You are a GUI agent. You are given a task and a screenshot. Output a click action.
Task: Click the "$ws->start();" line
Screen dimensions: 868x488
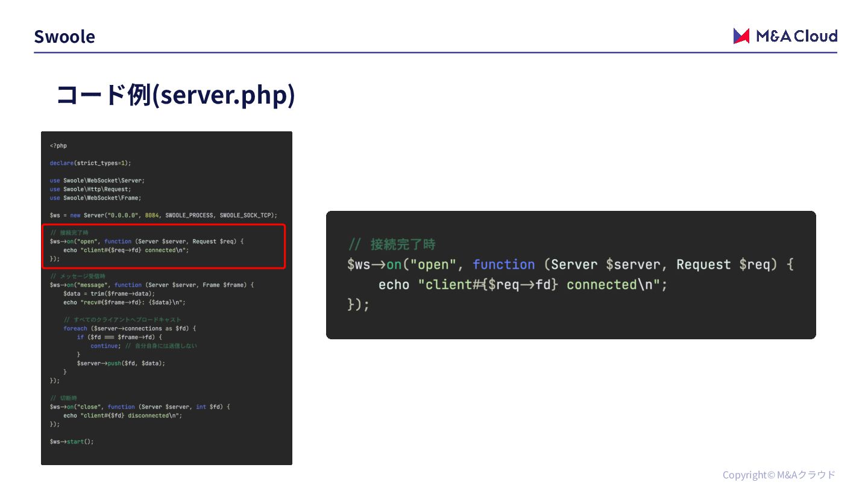click(x=72, y=442)
